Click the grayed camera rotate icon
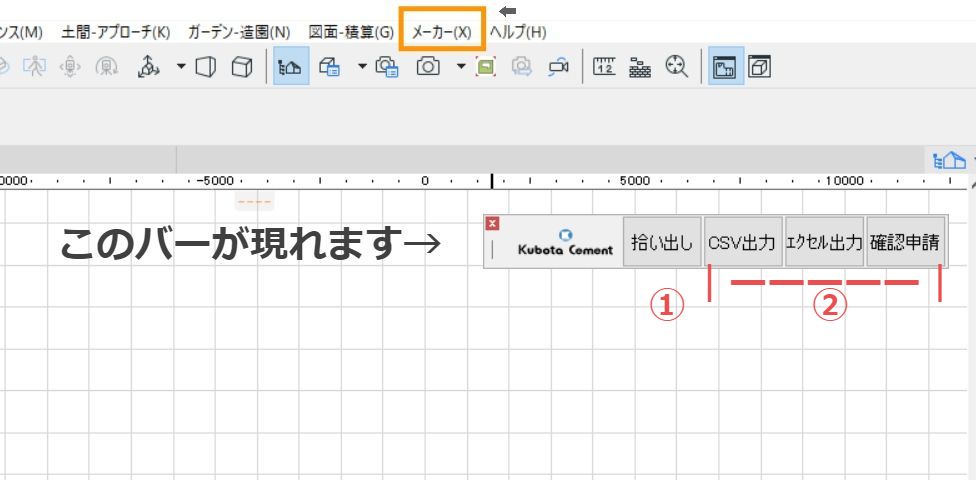The image size is (976, 480). 522,66
